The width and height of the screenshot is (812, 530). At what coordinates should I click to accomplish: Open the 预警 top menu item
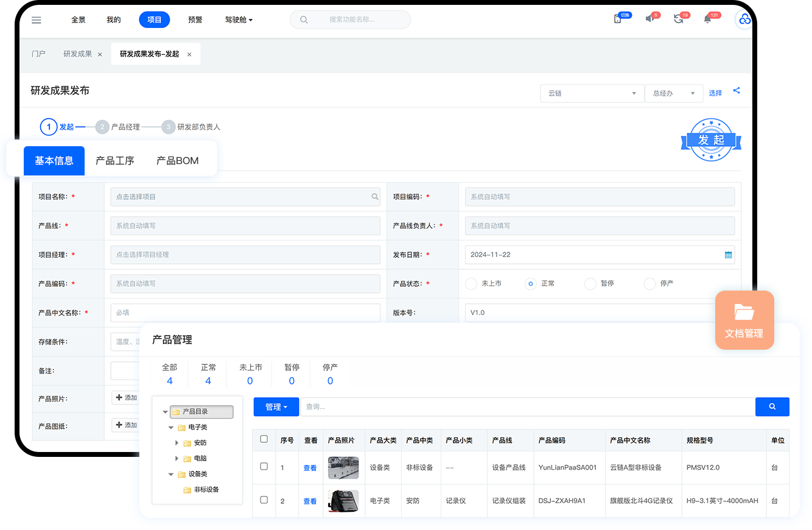[x=195, y=19]
